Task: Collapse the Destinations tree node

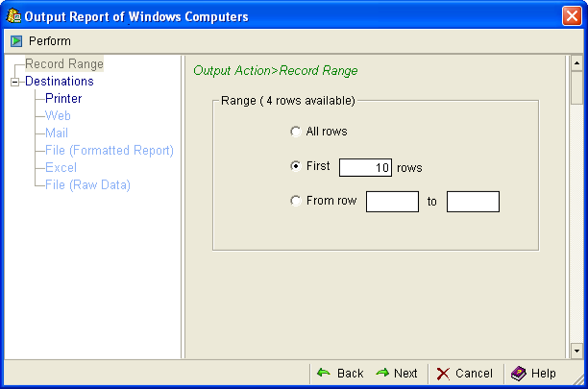Action: pyautogui.click(x=14, y=82)
